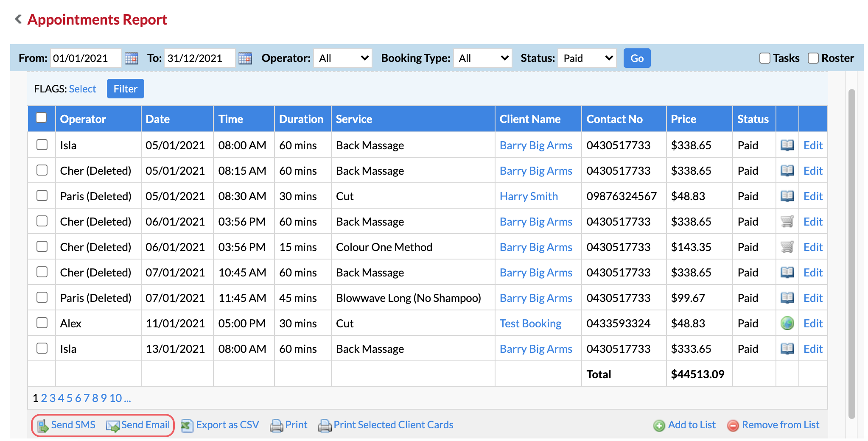Tick the checkbox for the Alex 11/01/2021 row

click(42, 323)
